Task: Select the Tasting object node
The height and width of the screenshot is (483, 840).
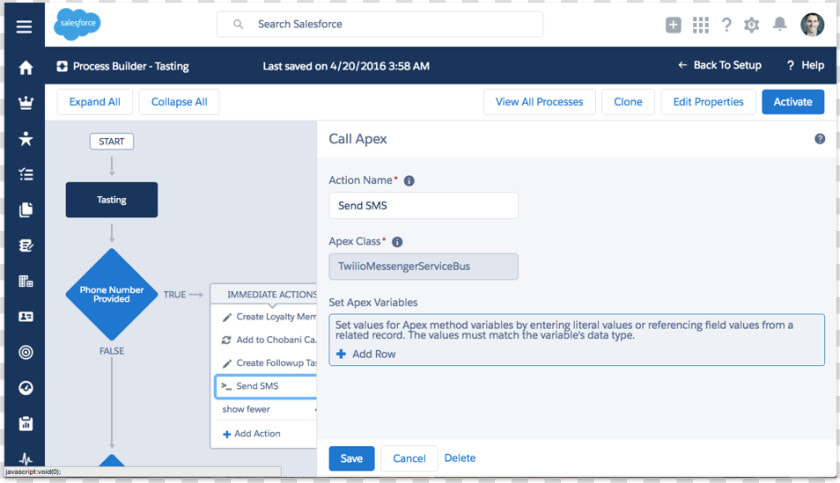Action: pyautogui.click(x=111, y=200)
